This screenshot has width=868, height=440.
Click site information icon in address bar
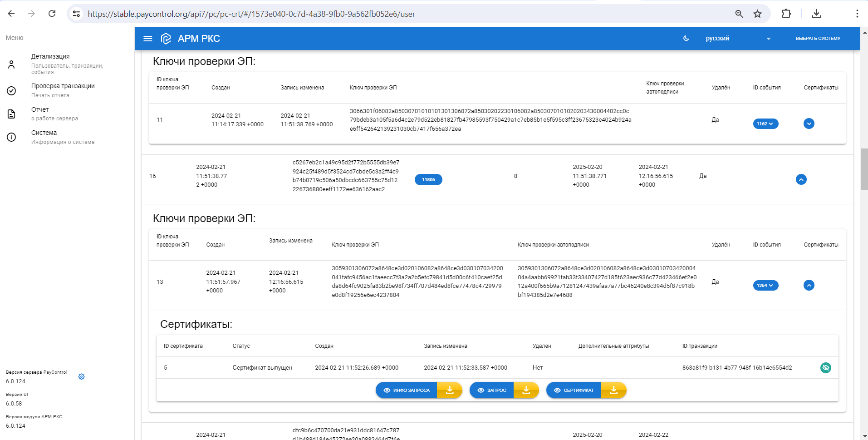pos(77,14)
